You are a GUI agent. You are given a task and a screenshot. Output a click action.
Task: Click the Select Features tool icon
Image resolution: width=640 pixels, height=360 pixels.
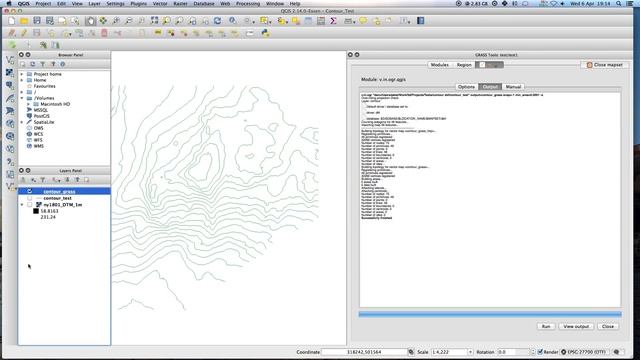coord(264,21)
